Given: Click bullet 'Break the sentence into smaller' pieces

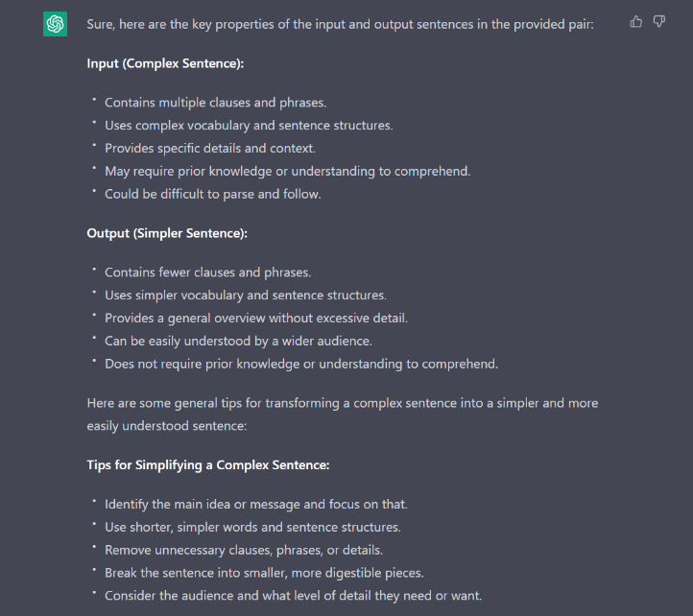Looking at the screenshot, I should point(264,573).
